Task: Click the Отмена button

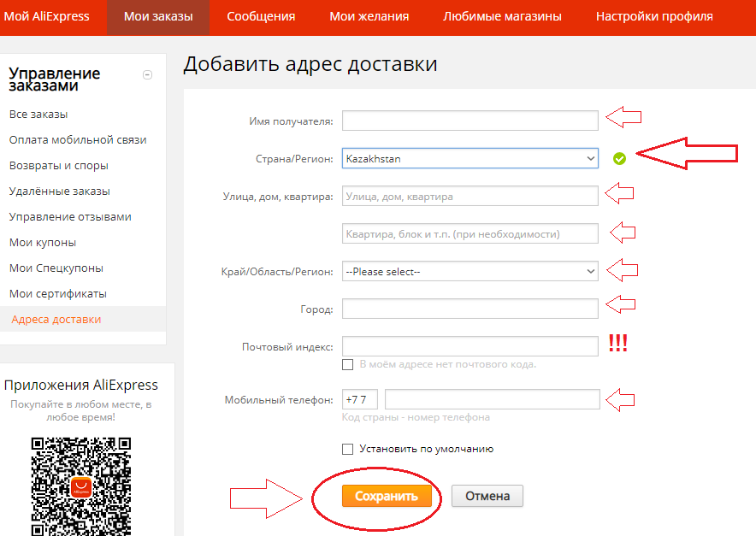Action: click(487, 496)
